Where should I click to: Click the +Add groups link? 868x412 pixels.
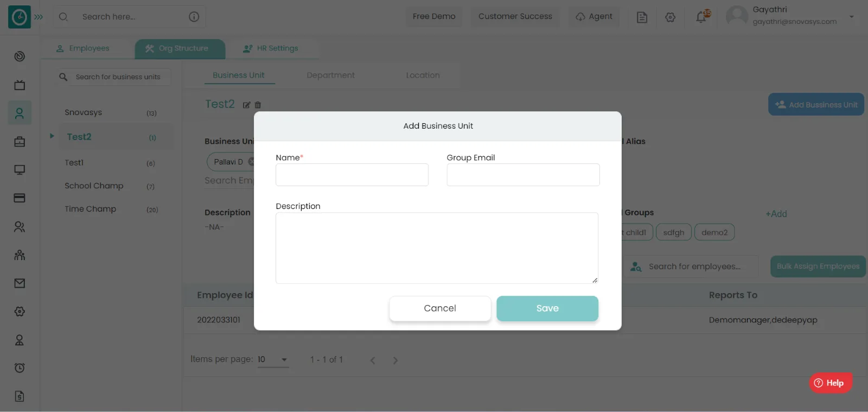776,214
